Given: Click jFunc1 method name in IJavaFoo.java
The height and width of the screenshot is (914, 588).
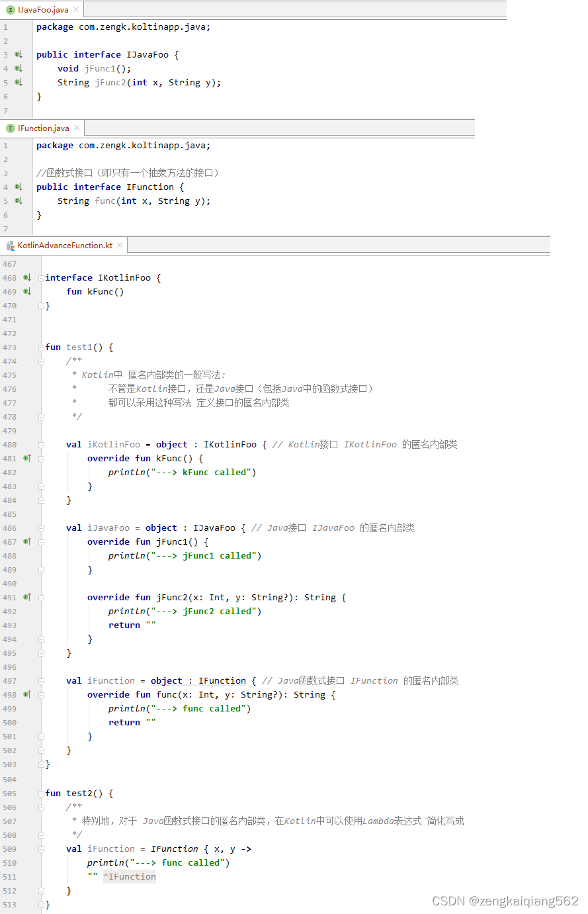Looking at the screenshot, I should click(100, 68).
